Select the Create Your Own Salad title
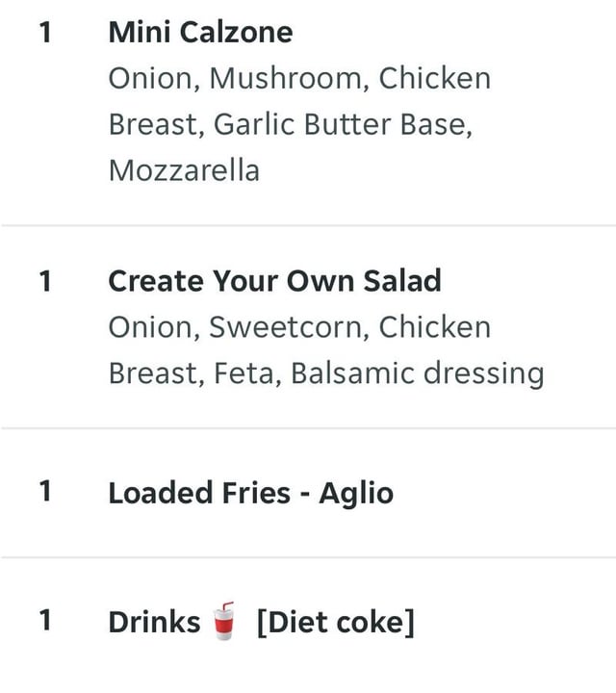Image resolution: width=616 pixels, height=693 pixels. (x=275, y=281)
